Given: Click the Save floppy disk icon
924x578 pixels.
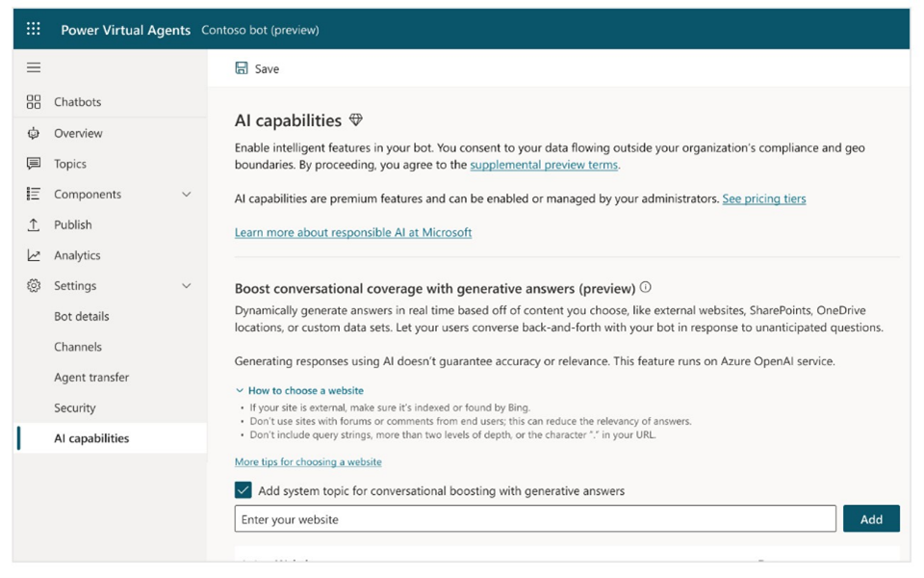Looking at the screenshot, I should pyautogui.click(x=242, y=68).
